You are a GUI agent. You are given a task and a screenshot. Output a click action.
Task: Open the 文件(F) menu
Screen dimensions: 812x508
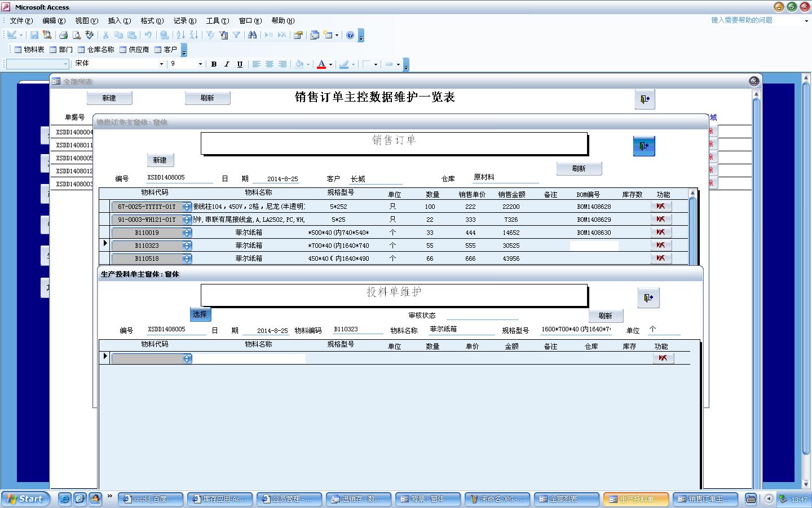coord(21,21)
